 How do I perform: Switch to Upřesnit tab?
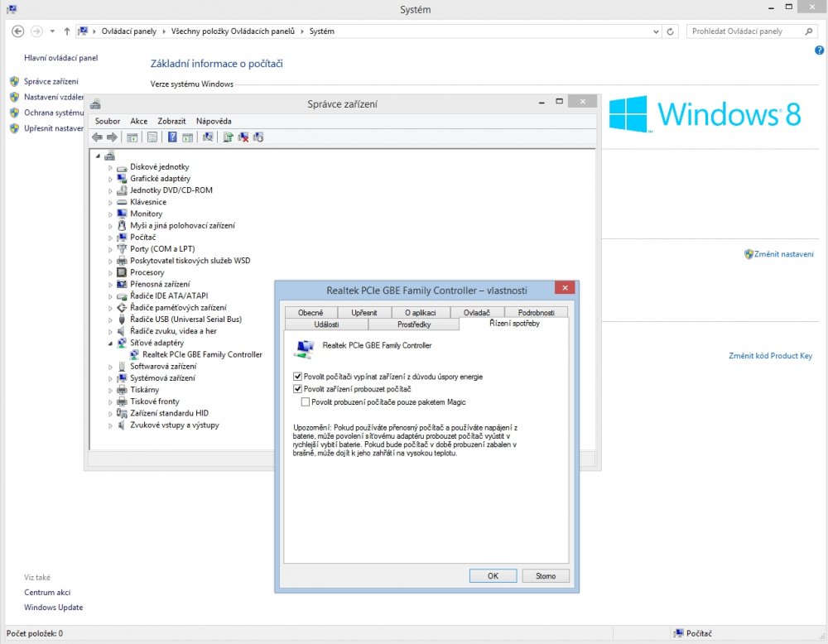coord(364,313)
